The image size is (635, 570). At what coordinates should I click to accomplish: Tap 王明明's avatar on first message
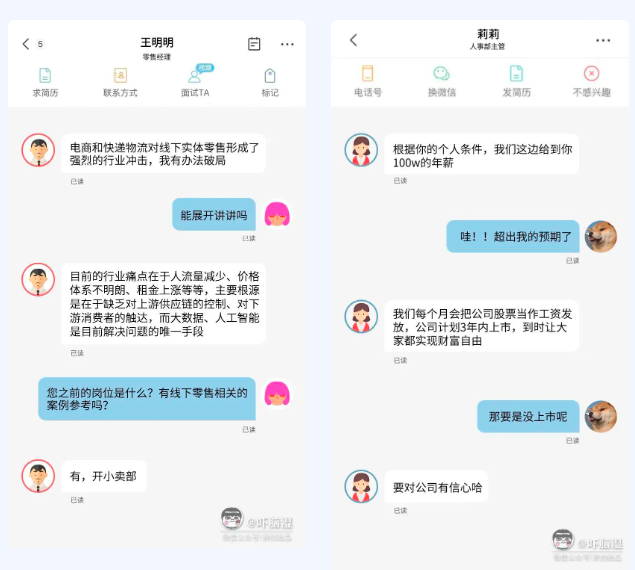pyautogui.click(x=38, y=150)
